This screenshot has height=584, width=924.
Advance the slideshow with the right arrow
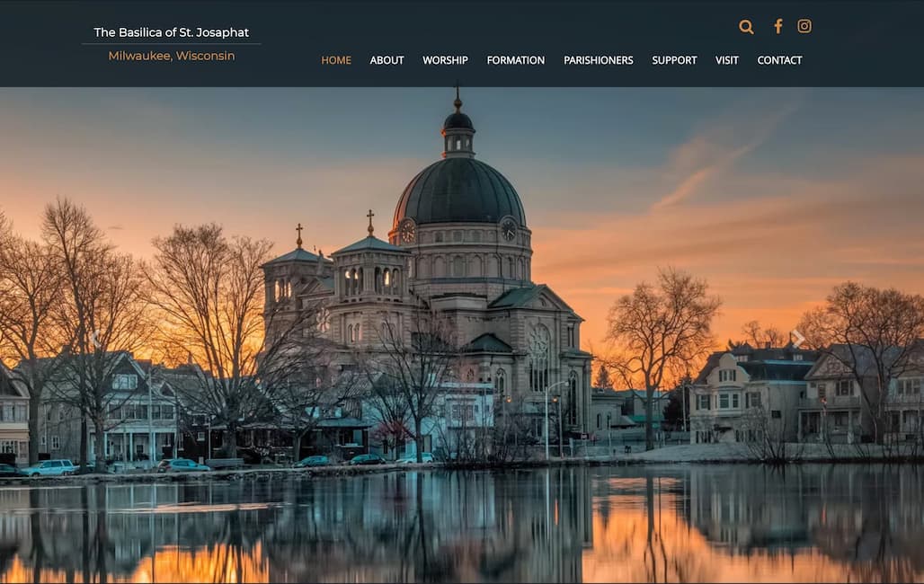(x=798, y=338)
